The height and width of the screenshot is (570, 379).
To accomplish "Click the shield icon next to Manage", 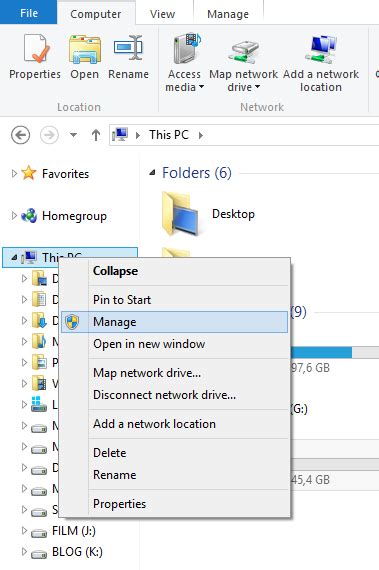I will [72, 322].
